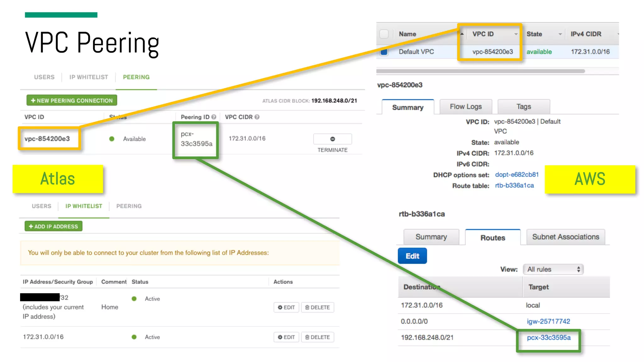Click the Atlas CIDR block value

(x=334, y=101)
